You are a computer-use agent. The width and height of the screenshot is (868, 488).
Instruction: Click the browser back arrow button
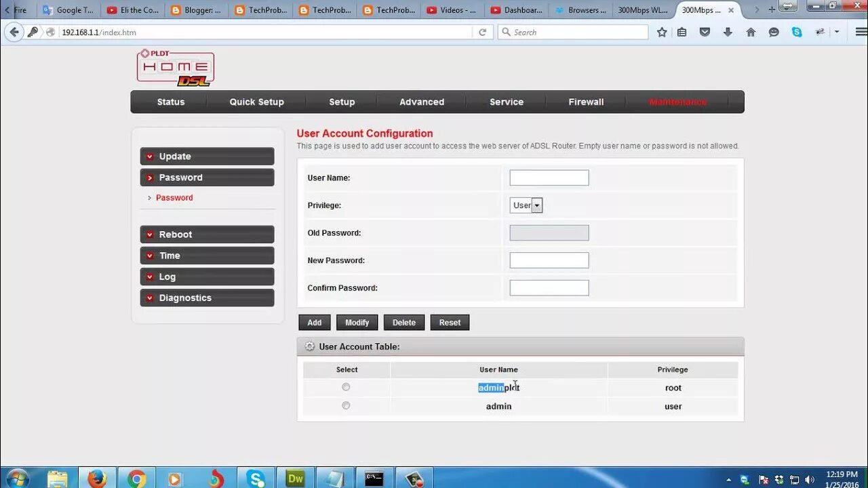[x=14, y=32]
